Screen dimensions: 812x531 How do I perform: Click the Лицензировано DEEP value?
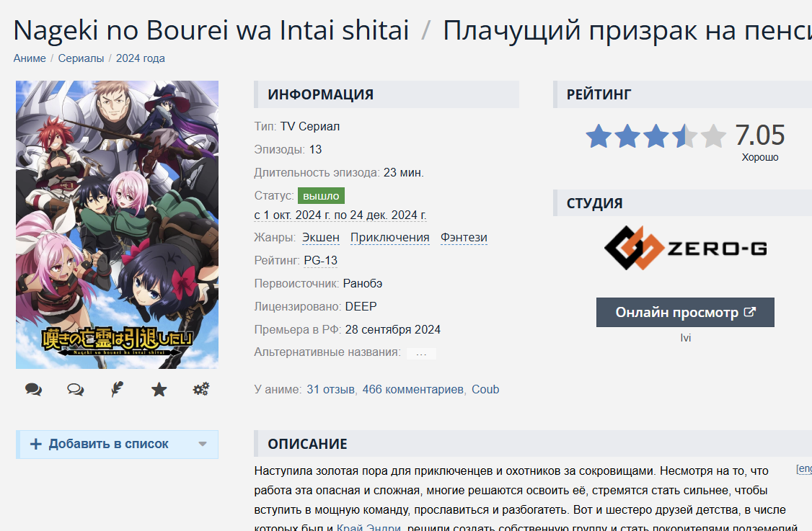click(x=361, y=306)
